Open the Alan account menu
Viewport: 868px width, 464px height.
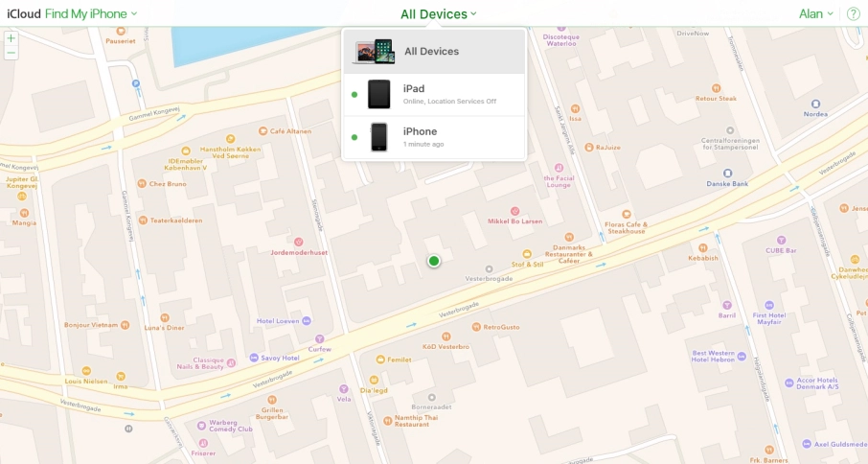pos(816,13)
